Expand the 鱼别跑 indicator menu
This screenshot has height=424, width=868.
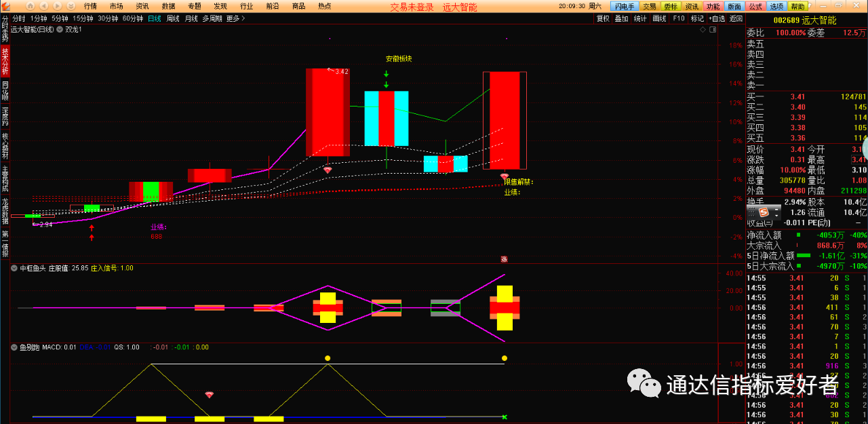(14, 347)
